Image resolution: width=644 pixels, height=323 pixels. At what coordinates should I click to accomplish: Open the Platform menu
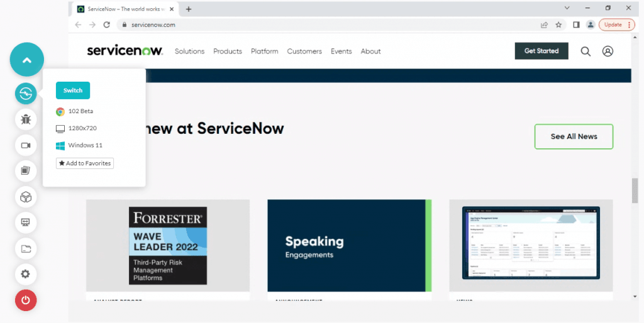click(x=265, y=52)
